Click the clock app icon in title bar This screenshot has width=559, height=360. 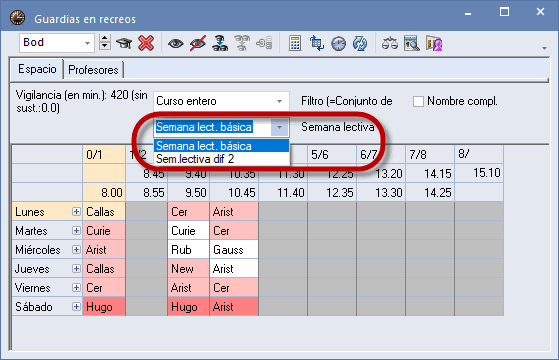[x=17, y=17]
